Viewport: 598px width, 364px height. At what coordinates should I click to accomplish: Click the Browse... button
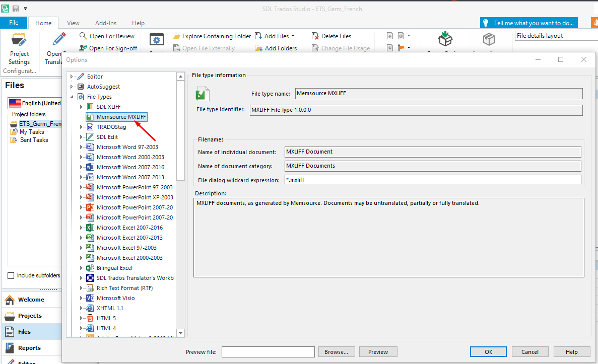(337, 352)
